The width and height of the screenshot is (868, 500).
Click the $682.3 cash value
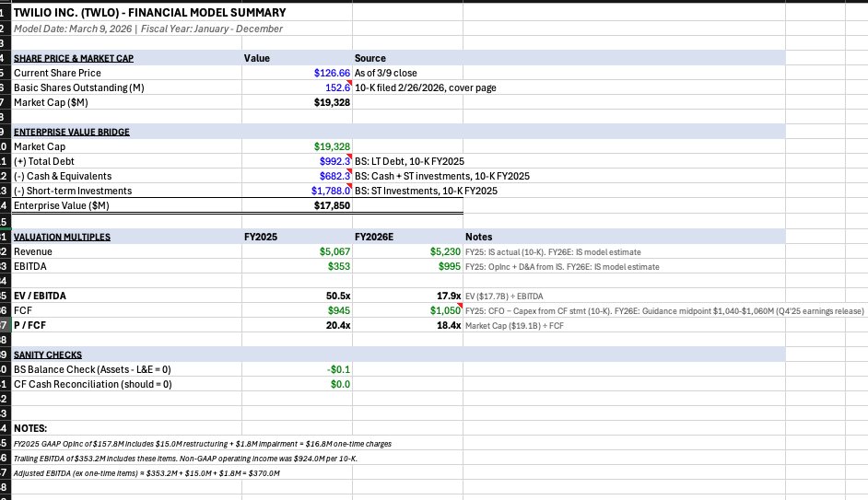tap(334, 176)
